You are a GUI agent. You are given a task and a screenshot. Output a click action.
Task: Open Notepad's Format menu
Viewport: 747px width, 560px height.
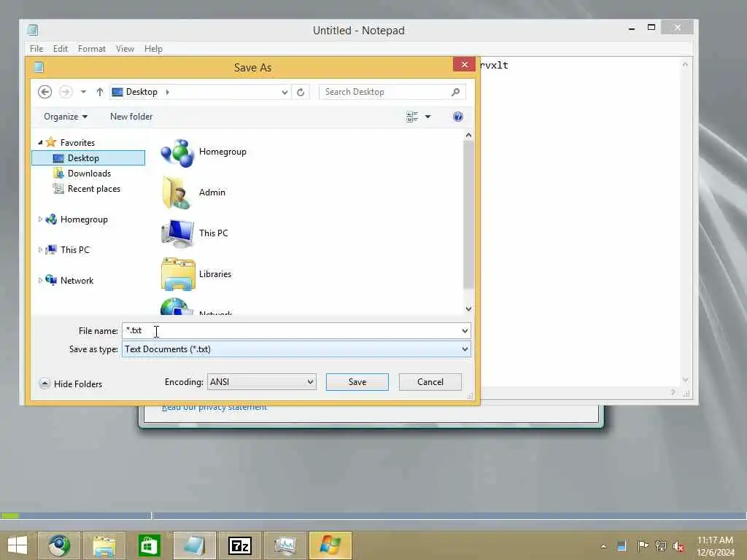point(91,49)
